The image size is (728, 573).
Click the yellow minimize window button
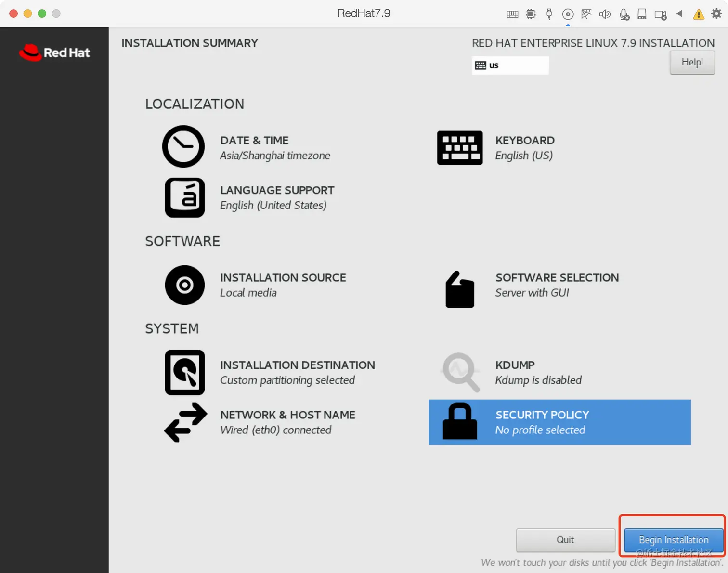28,13
